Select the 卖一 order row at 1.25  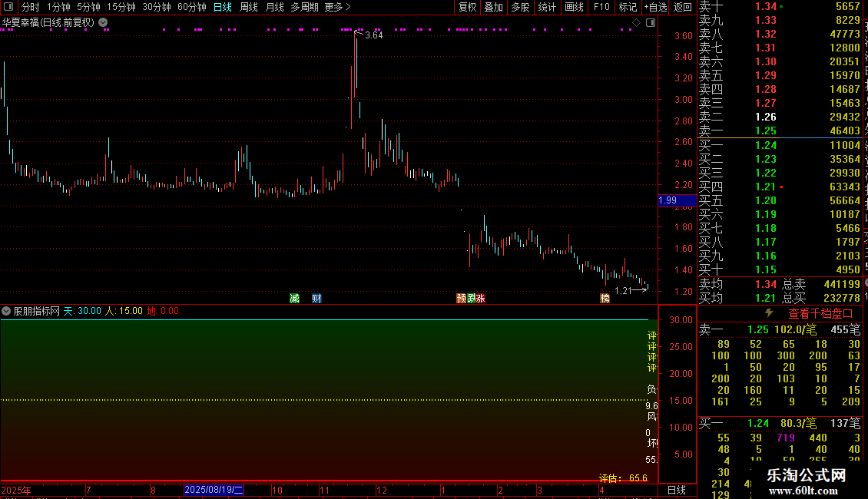tap(780, 131)
